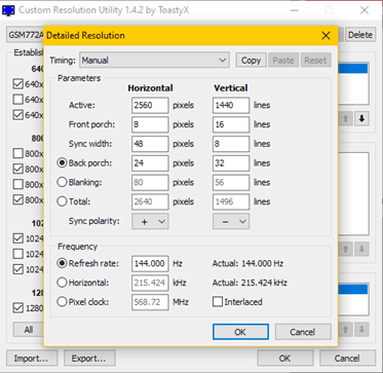Open the GSM772A monitor selection dropdown
Image resolution: width=383 pixels, height=373 pixels.
click(25, 35)
